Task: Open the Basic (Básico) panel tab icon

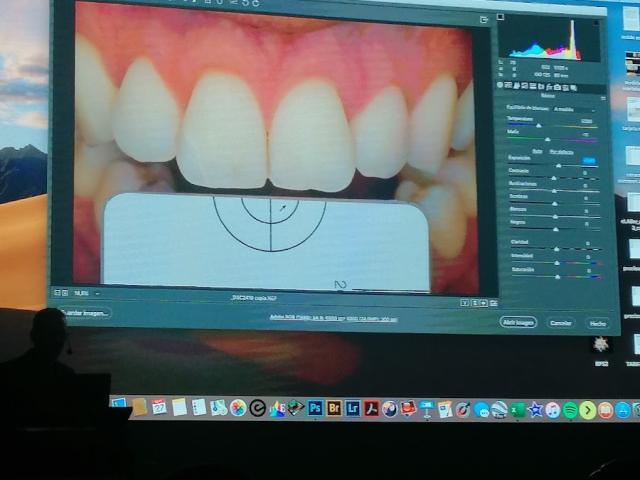Action: coord(500,86)
